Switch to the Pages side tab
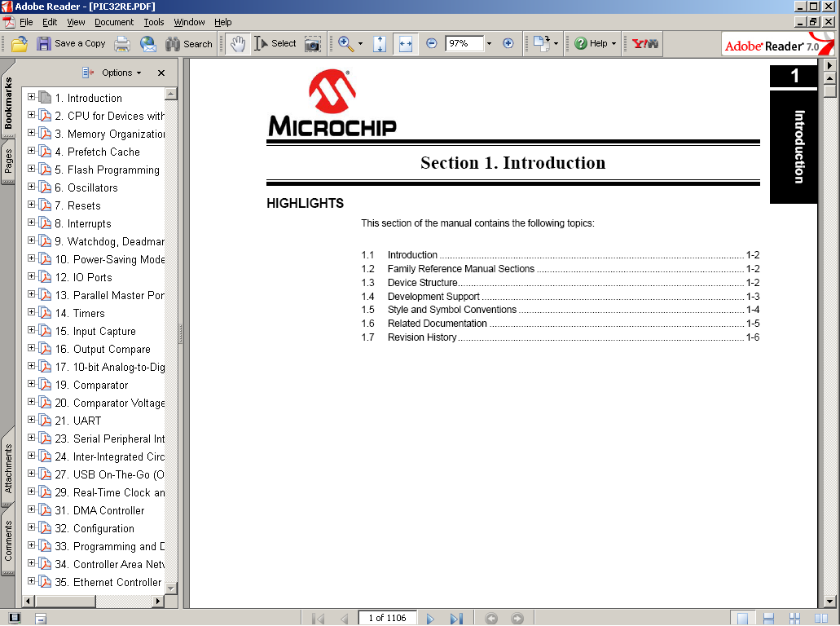840x626 pixels. [x=8, y=161]
